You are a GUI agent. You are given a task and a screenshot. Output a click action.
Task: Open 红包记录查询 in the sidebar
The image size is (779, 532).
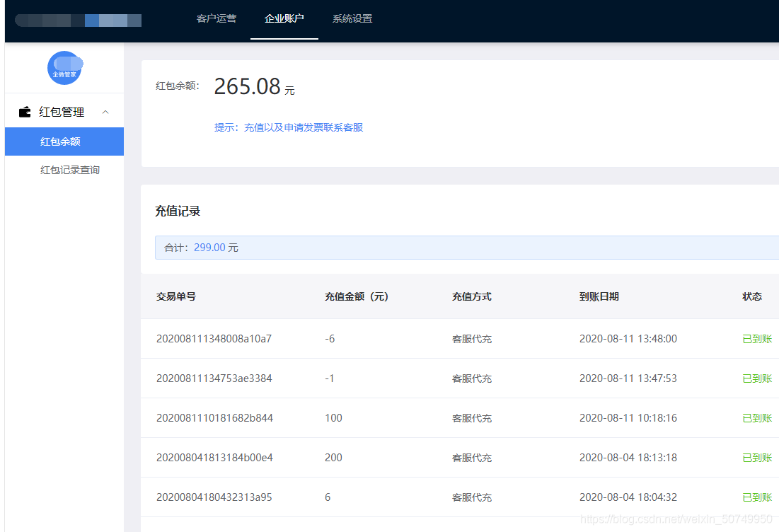point(70,170)
